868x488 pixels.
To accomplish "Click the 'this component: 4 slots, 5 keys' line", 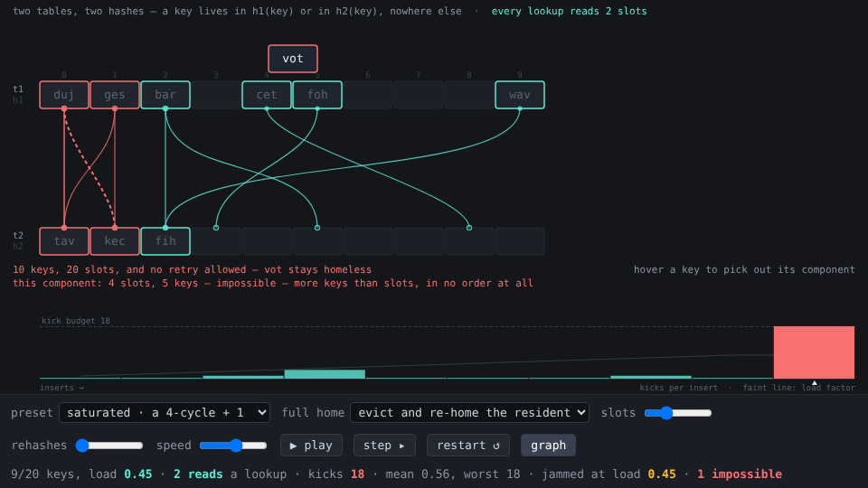I will [272, 283].
